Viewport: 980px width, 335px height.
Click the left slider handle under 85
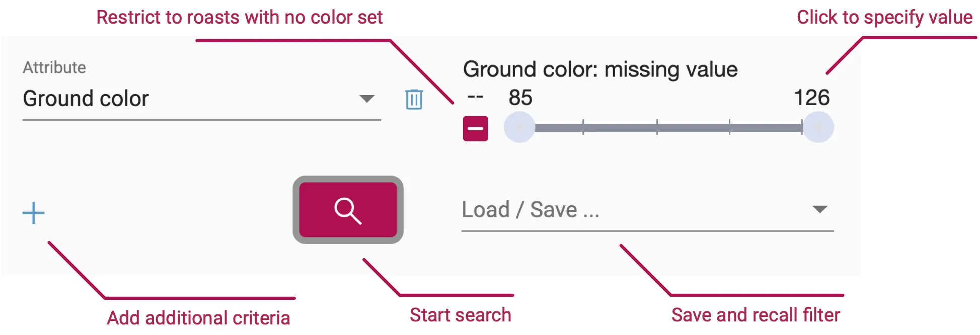click(x=519, y=127)
